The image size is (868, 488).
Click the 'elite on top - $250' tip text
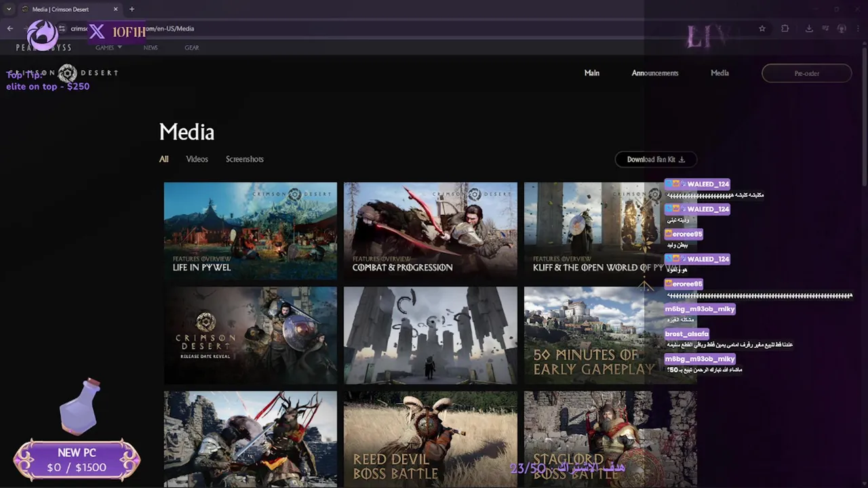(x=47, y=87)
